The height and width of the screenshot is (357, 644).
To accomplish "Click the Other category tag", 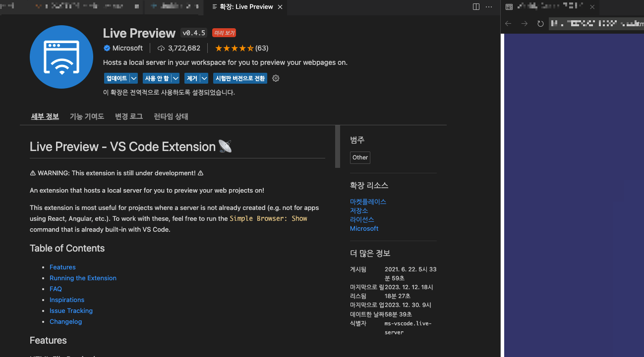I will (360, 157).
